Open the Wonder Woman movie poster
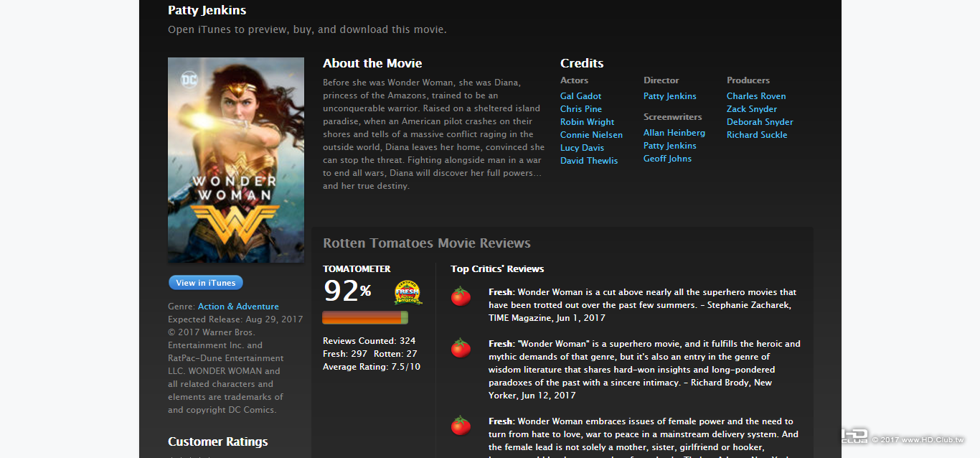Screen dimensions: 980x458 (x=236, y=160)
